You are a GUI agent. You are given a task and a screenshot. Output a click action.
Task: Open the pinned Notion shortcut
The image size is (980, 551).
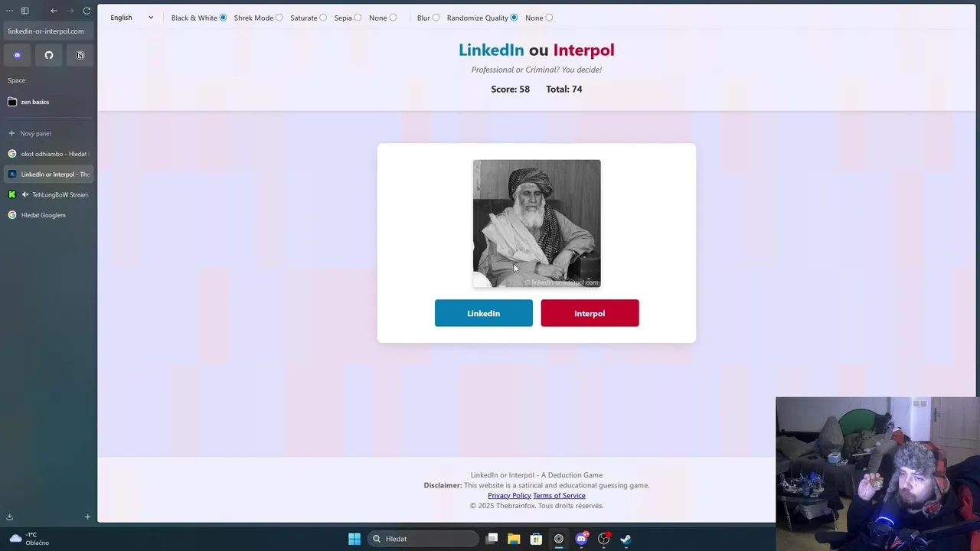point(80,55)
